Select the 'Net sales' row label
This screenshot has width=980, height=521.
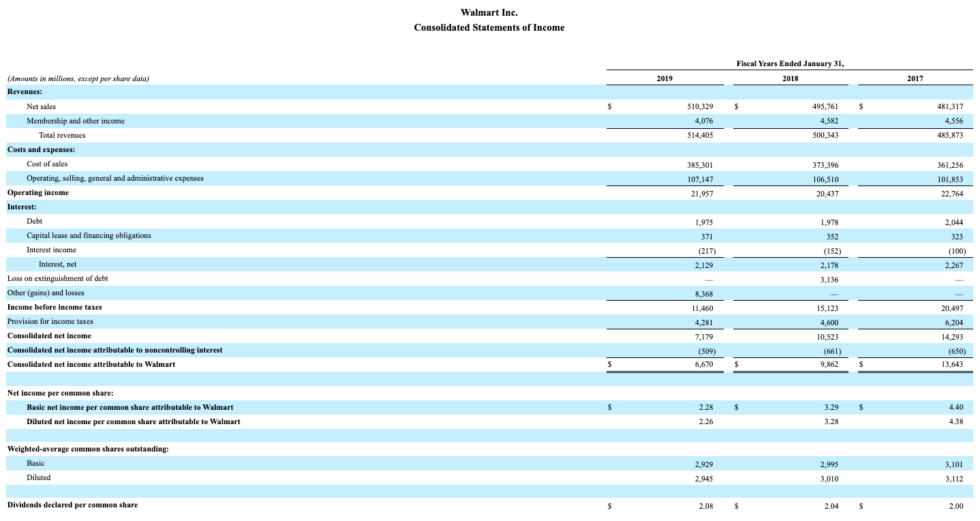click(42, 106)
